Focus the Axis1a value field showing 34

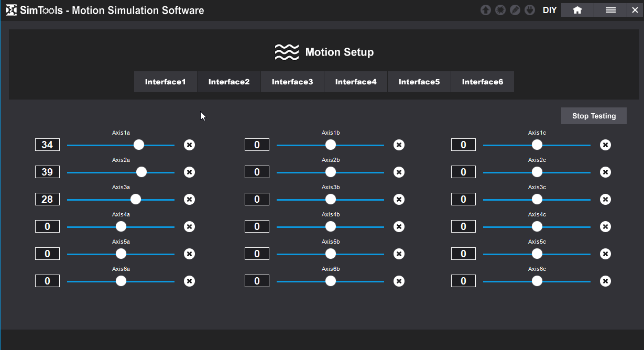pos(47,145)
